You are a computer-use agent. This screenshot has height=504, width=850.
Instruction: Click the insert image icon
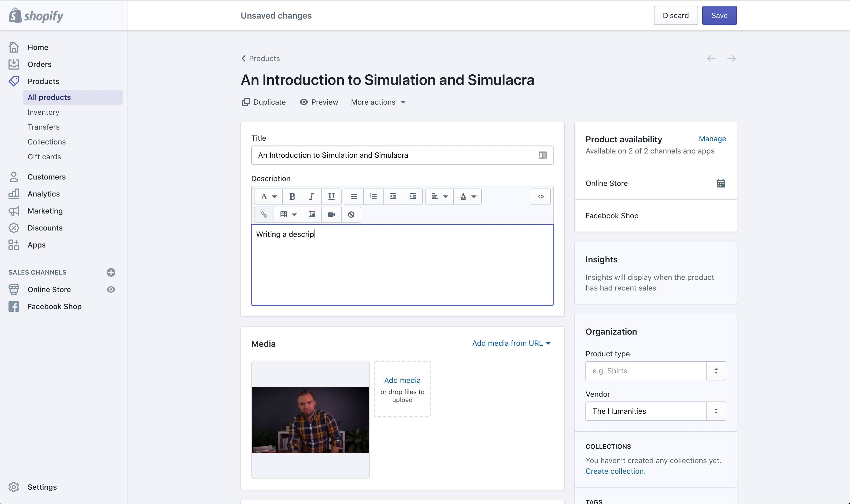click(312, 214)
